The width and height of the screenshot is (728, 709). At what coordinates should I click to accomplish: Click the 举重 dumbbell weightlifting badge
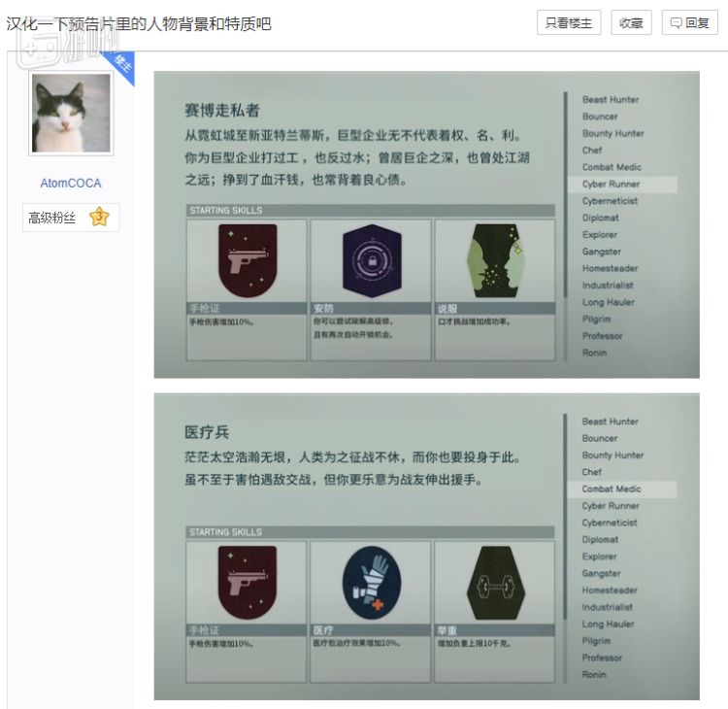point(495,583)
